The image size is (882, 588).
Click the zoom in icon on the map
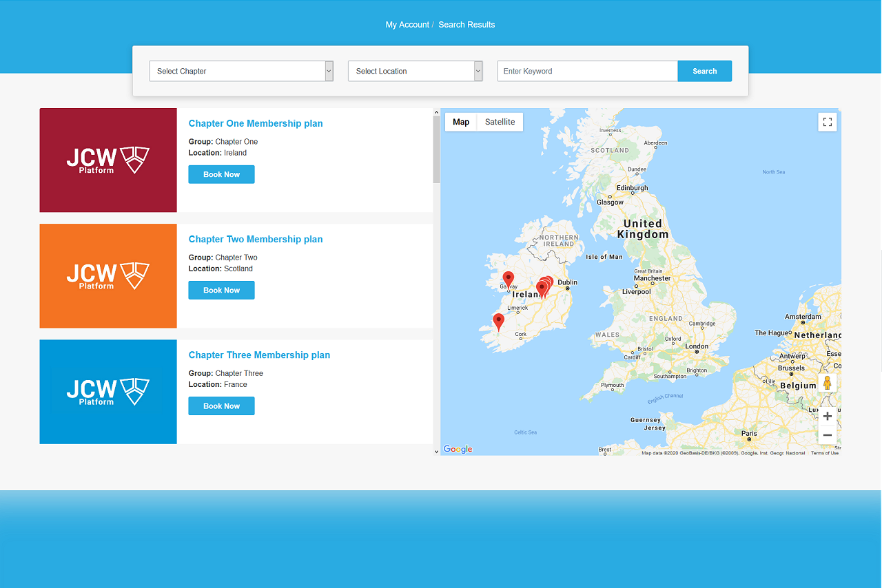pyautogui.click(x=827, y=416)
